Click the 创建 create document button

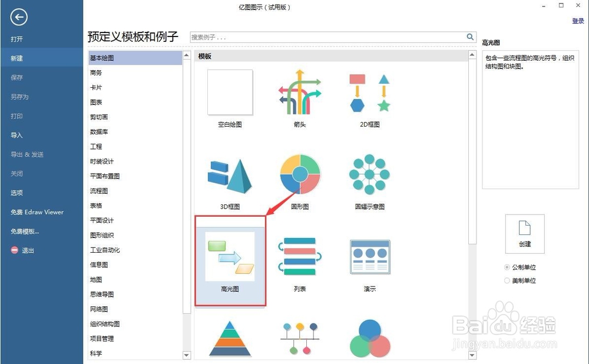[x=525, y=234]
